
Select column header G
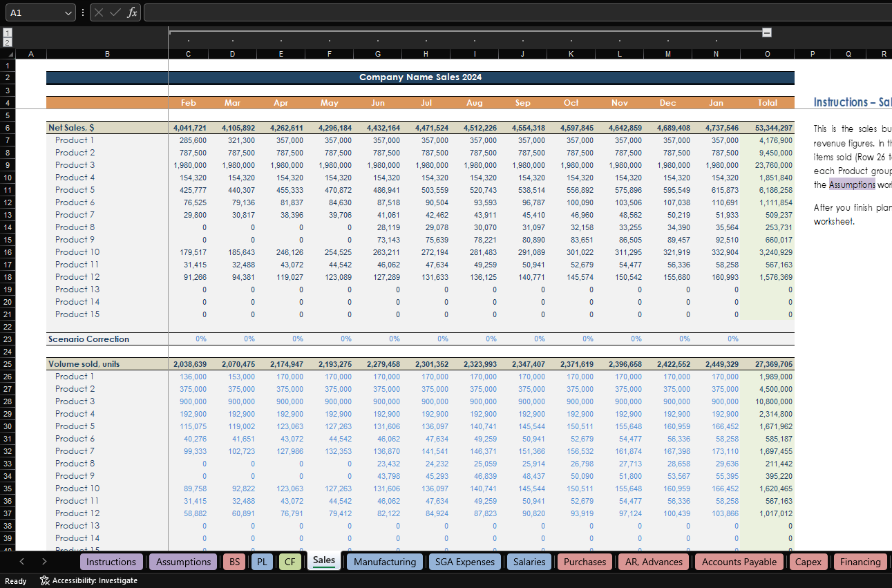point(377,54)
